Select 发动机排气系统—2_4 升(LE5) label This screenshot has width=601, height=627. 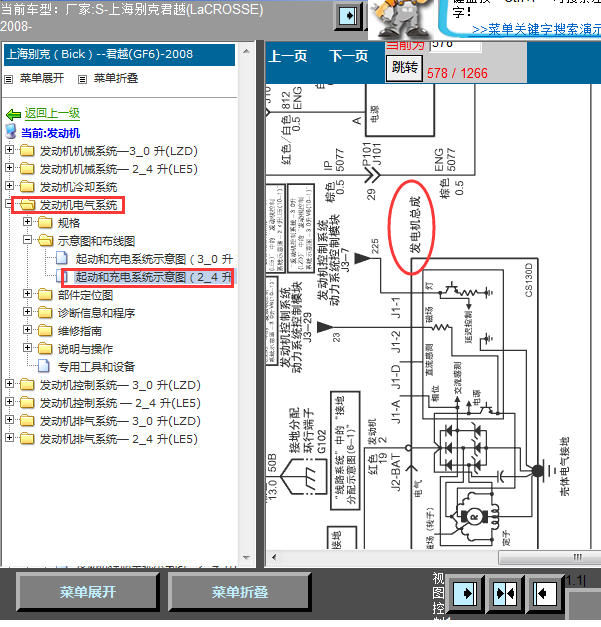118,439
